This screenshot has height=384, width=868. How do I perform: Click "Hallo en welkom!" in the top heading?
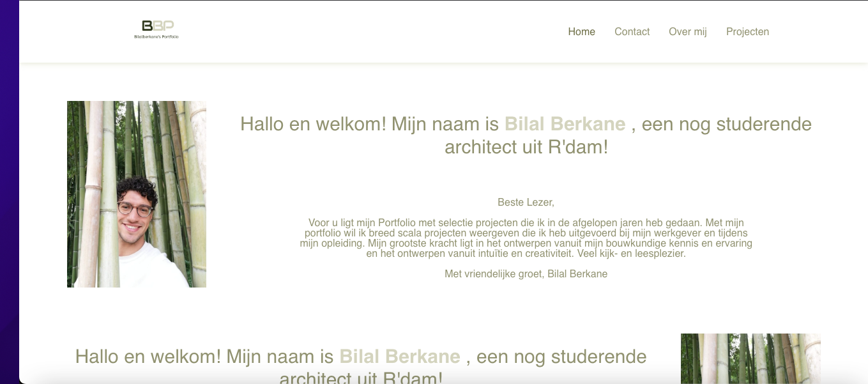coord(313,124)
